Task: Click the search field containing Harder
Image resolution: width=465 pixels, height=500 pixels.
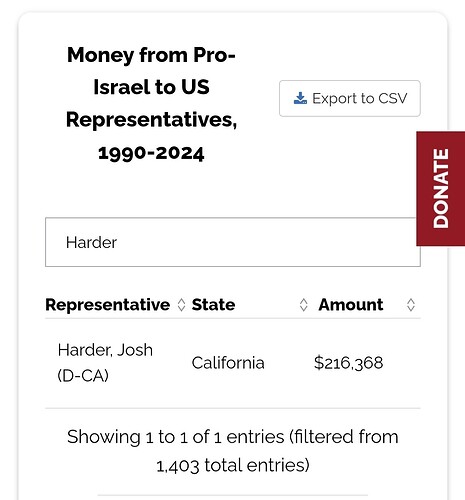Action: click(233, 242)
